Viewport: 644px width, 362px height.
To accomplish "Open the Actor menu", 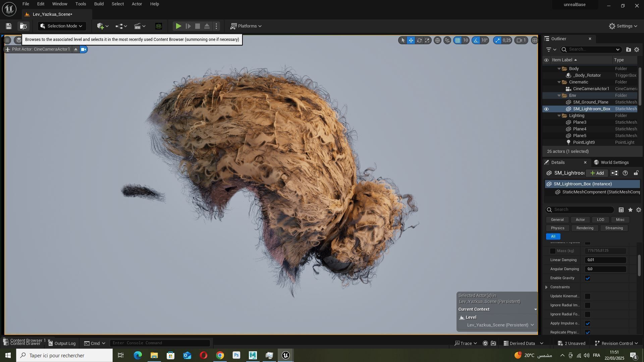I will coord(137,4).
